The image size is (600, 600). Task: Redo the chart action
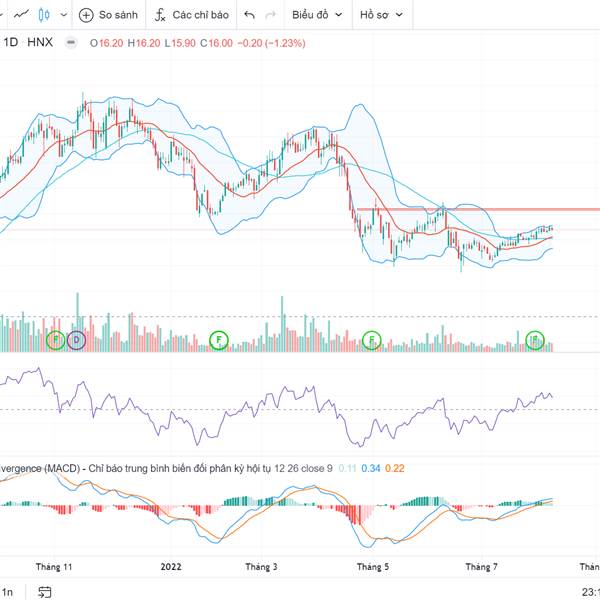270,15
